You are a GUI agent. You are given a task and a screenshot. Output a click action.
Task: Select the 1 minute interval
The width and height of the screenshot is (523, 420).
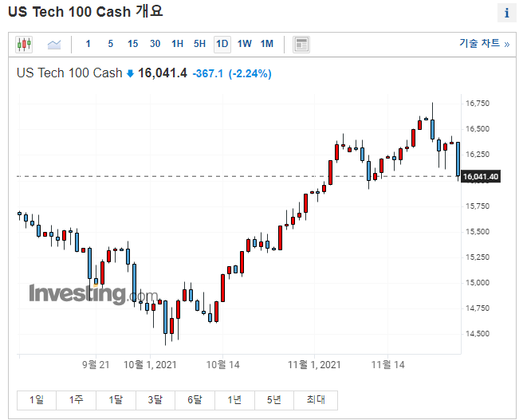[88, 44]
